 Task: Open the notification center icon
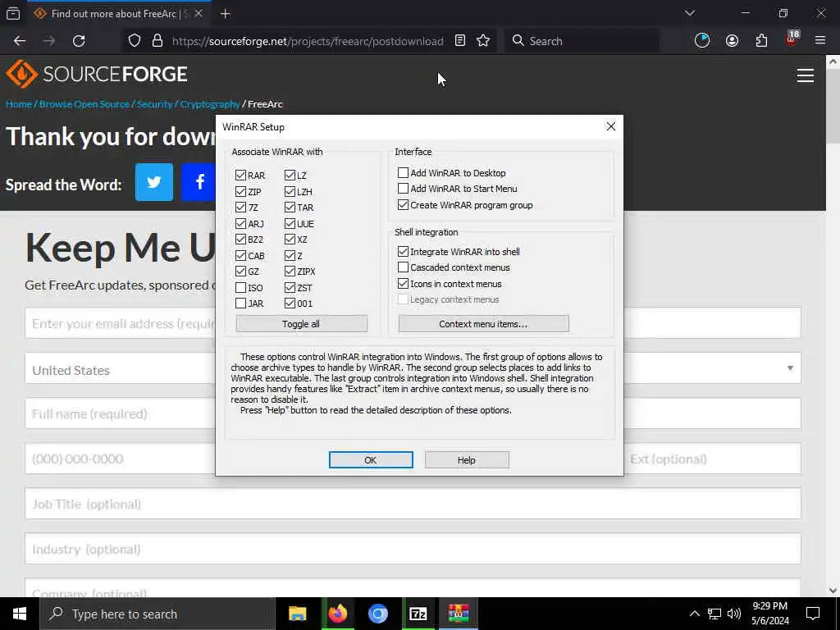click(x=813, y=614)
